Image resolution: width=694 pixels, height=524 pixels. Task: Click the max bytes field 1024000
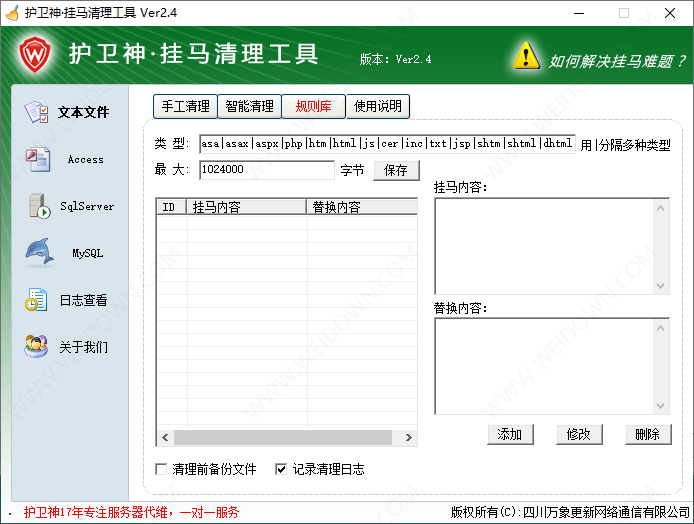267,170
